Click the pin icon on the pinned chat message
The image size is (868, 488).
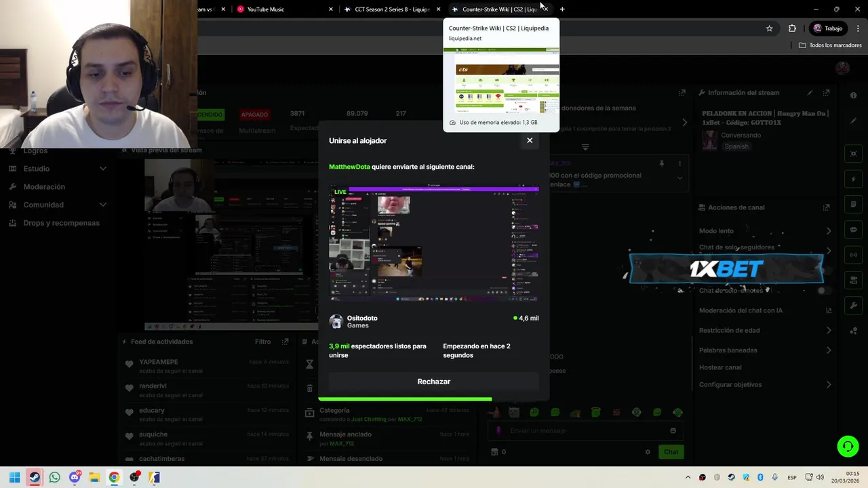click(x=661, y=163)
